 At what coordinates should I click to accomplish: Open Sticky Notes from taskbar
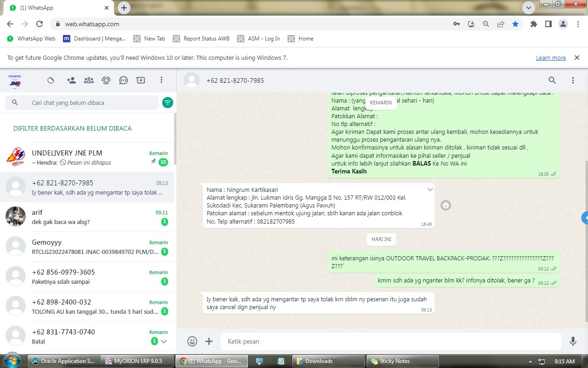tap(403, 361)
